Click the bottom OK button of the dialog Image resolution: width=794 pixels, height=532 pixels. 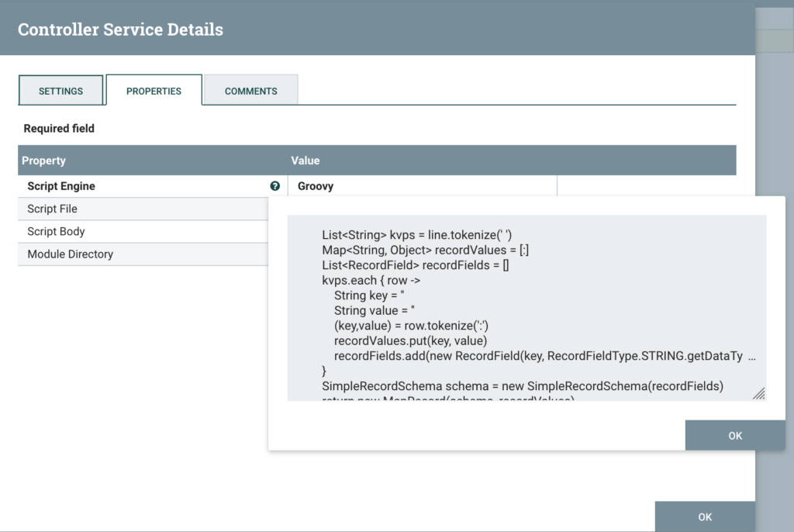click(704, 516)
